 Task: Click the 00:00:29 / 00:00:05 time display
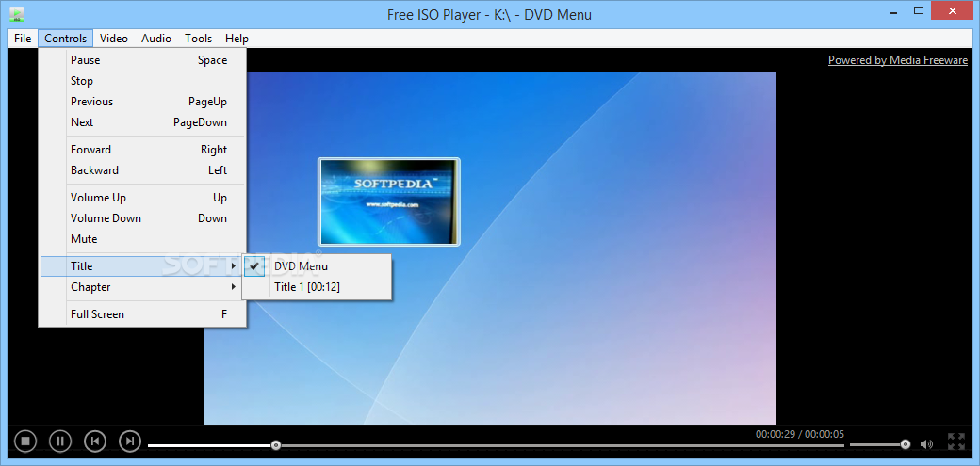[x=799, y=433]
